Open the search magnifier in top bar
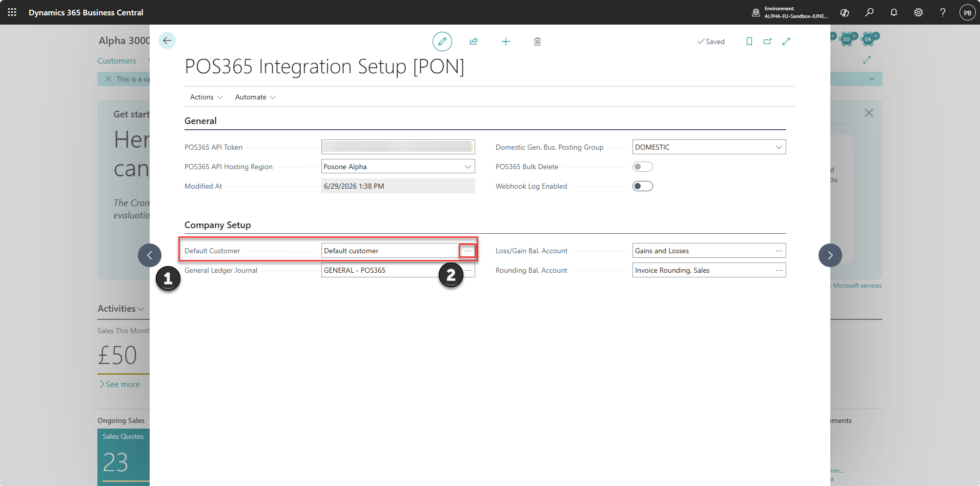980x486 pixels. 869,12
